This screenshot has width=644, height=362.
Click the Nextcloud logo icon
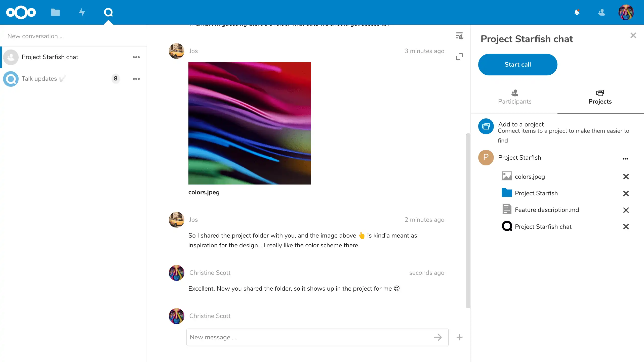point(21,12)
